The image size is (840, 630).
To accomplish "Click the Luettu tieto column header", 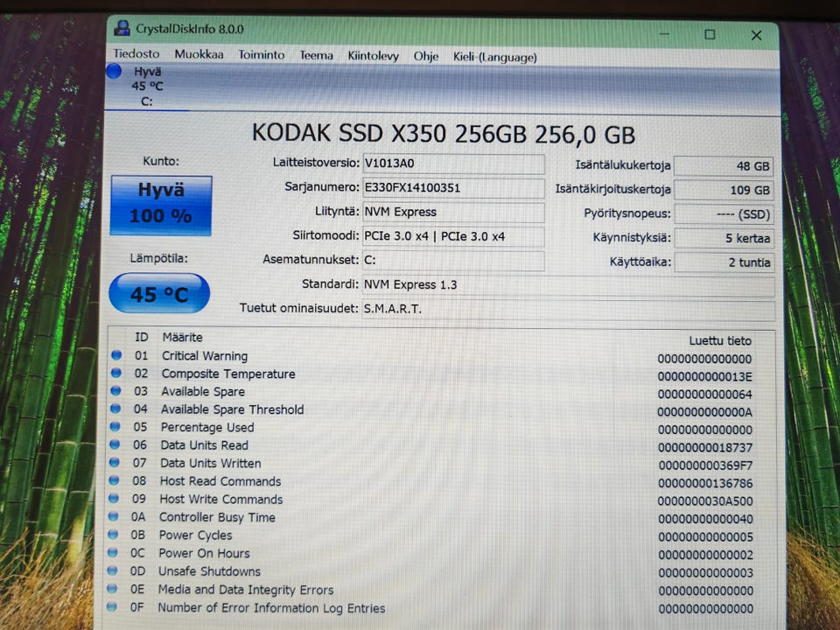I will 720,340.
